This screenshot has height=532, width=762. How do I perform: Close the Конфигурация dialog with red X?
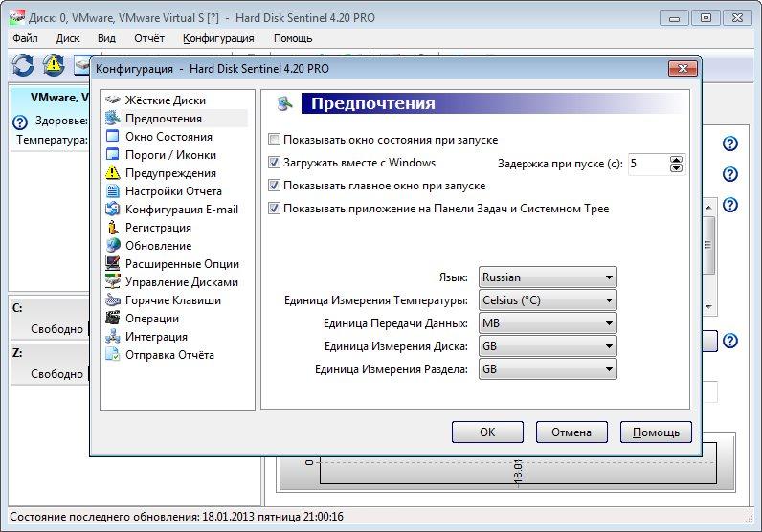point(683,69)
